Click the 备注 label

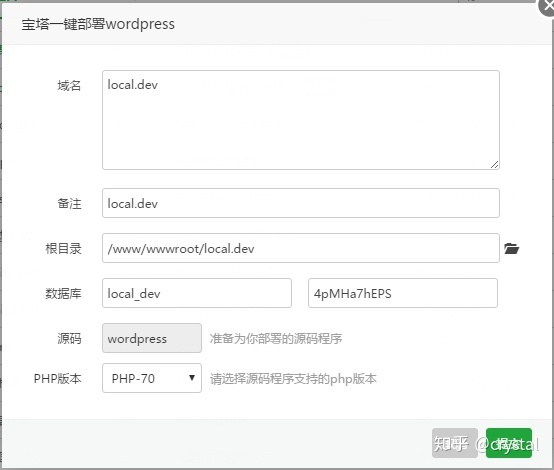[x=69, y=204]
